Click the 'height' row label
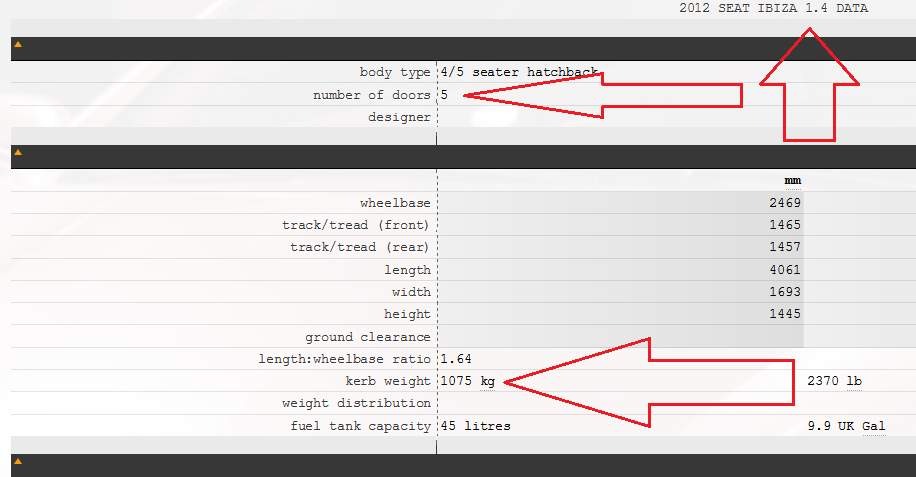This screenshot has height=477, width=916. [x=407, y=315]
